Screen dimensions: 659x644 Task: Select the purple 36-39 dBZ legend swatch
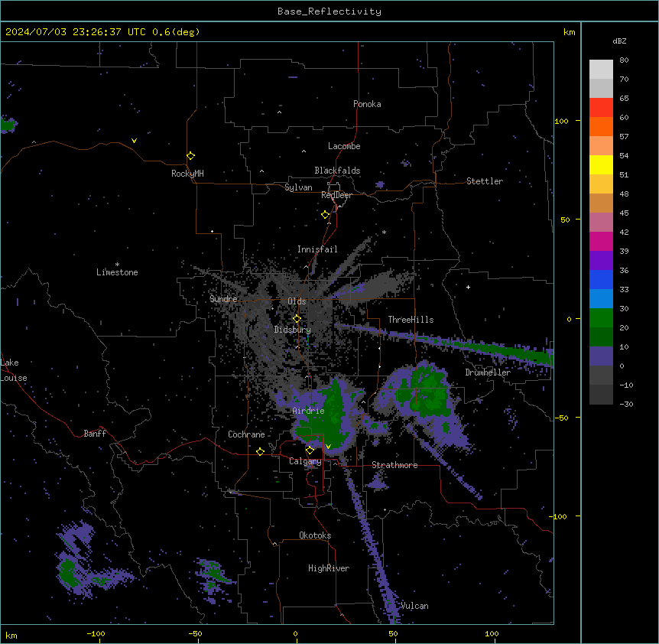click(x=601, y=260)
